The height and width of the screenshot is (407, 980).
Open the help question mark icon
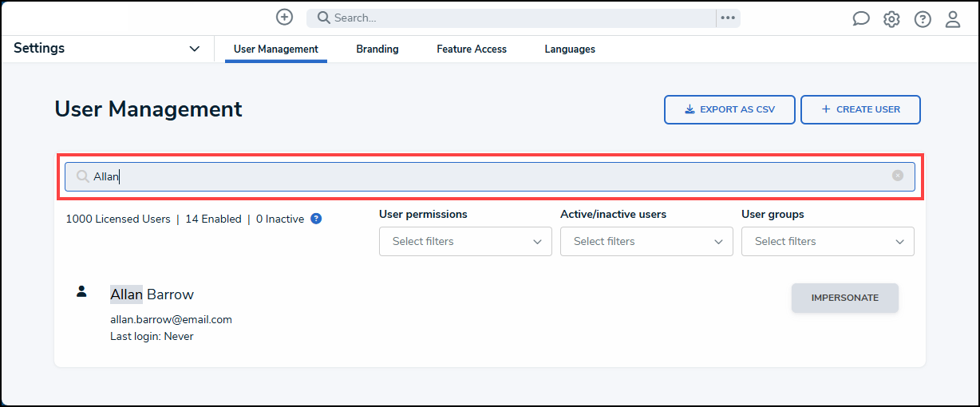point(923,19)
